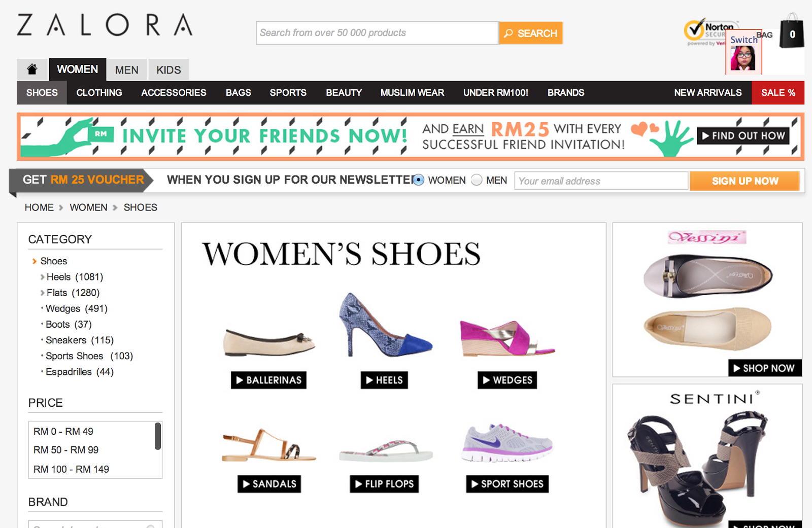The image size is (812, 528).
Task: Click the SEARCH magnifier button
Action: tap(530, 32)
